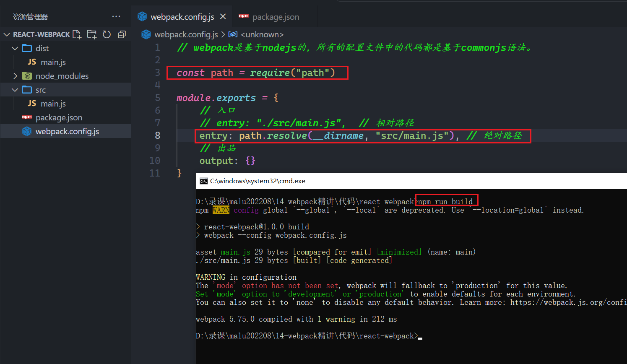
Task: Click <unknown> breadcrumb symbol
Action: pyautogui.click(x=262, y=34)
